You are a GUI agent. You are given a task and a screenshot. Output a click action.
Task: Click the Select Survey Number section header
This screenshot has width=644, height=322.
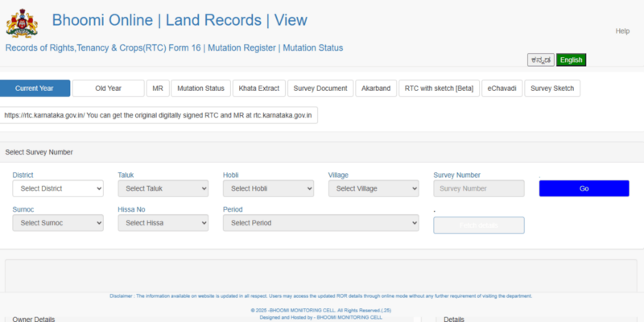39,152
